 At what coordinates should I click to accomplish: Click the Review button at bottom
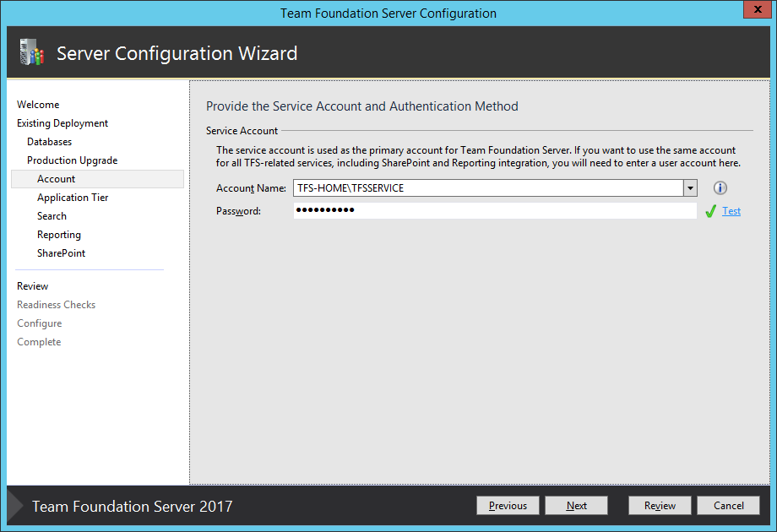[660, 505]
